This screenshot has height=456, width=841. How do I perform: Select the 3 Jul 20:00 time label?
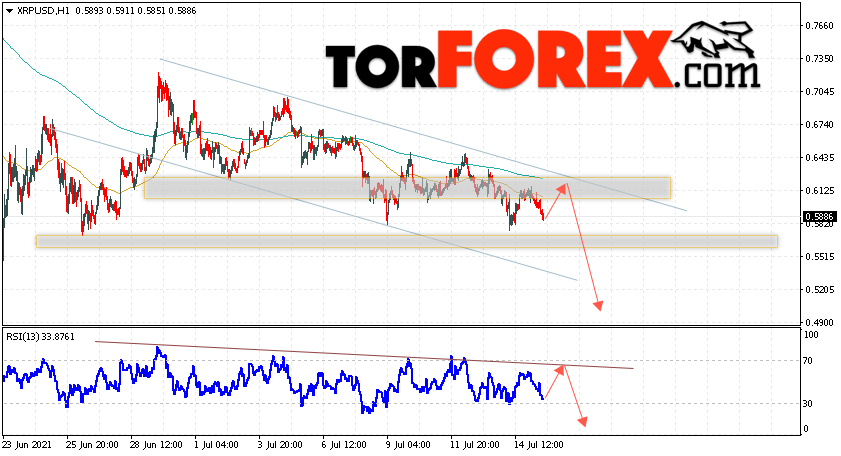click(281, 445)
